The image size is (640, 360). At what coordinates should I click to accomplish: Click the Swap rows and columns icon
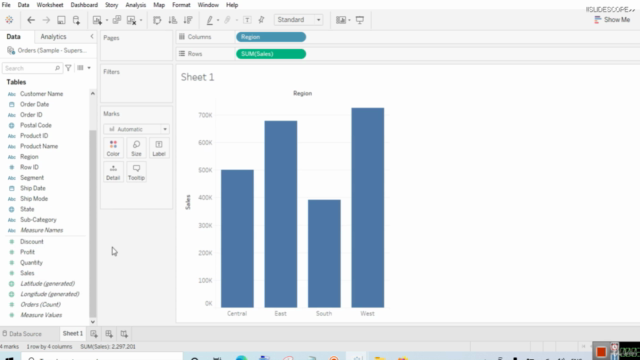coord(157,20)
